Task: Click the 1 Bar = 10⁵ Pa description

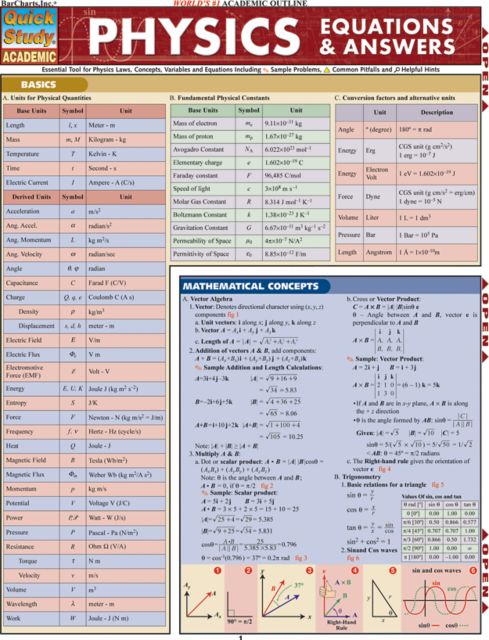Action: (x=437, y=235)
